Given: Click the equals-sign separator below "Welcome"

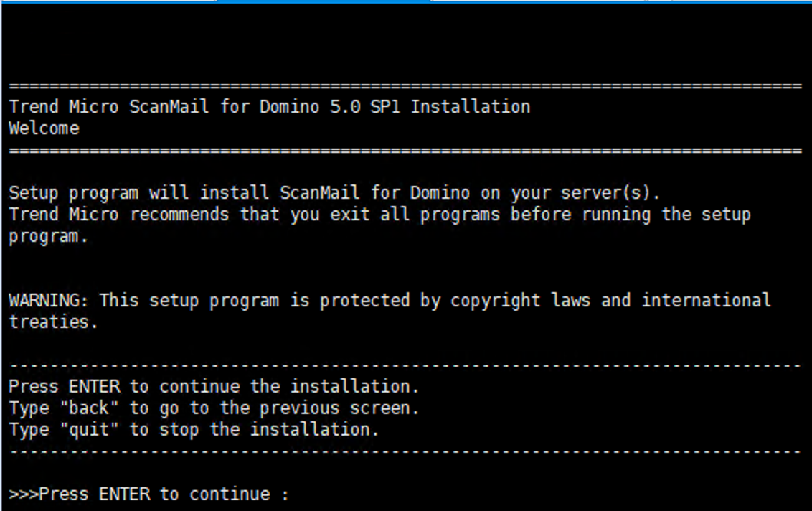Looking at the screenshot, I should 405,151.
